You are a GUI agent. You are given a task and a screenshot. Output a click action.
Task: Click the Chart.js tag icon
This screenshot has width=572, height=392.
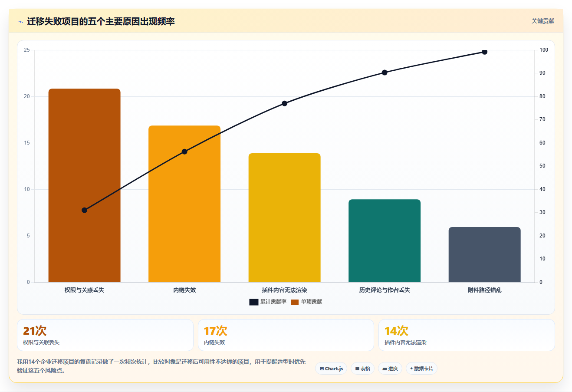[x=322, y=369]
